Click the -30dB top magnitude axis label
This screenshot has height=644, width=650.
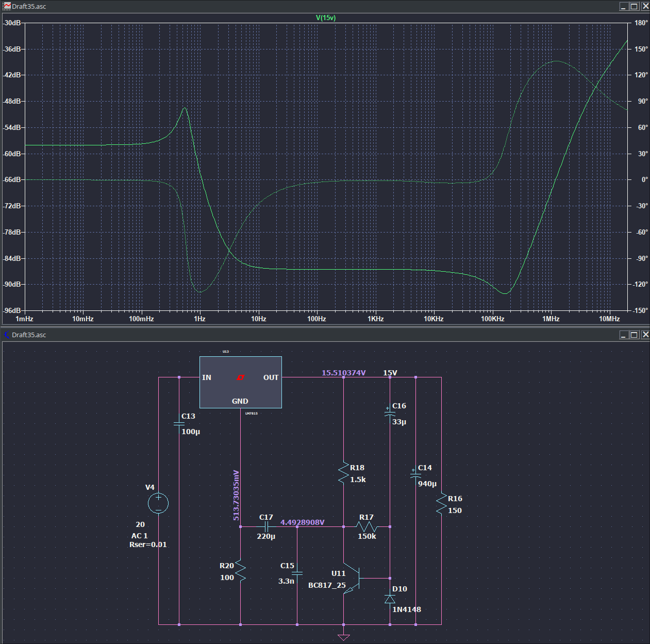click(x=12, y=23)
